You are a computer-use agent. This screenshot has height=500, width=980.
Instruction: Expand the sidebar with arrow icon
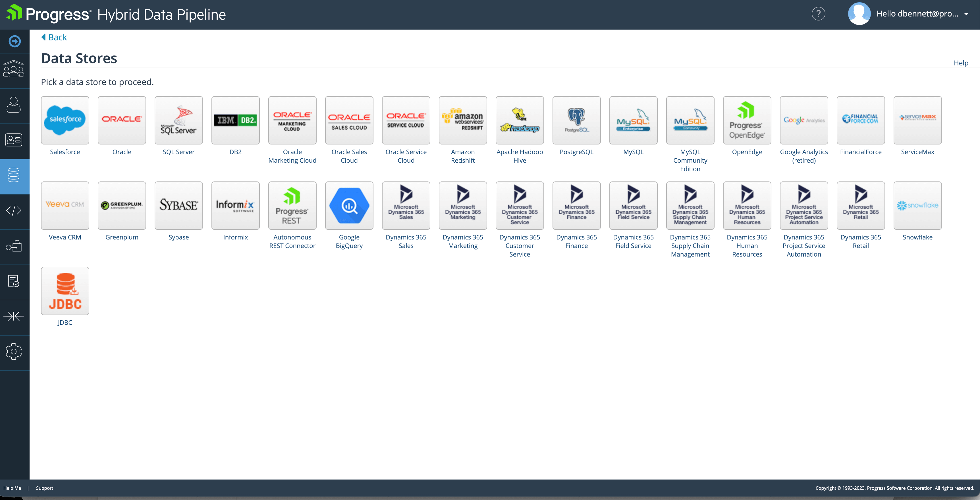point(14,41)
